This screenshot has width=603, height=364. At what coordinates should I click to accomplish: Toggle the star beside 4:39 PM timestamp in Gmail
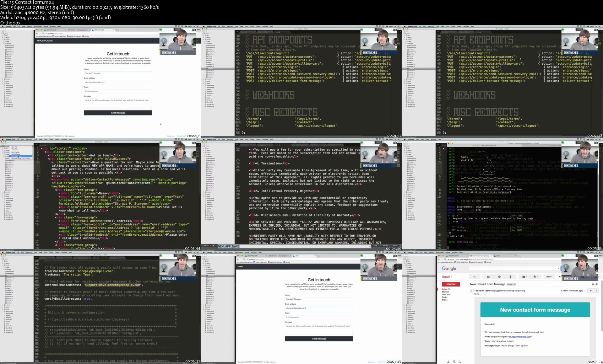[x=585, y=291]
